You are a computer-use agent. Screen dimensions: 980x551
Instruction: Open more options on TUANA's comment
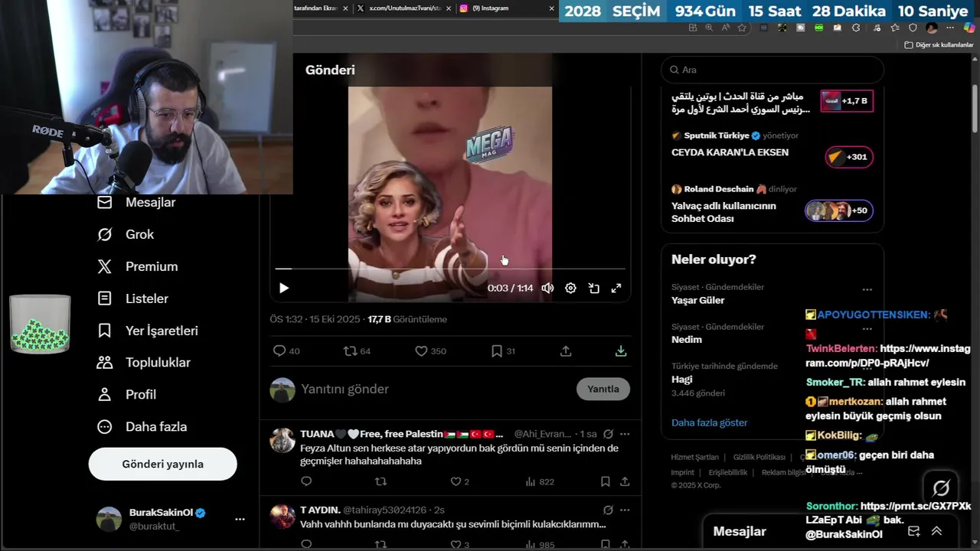(x=625, y=434)
